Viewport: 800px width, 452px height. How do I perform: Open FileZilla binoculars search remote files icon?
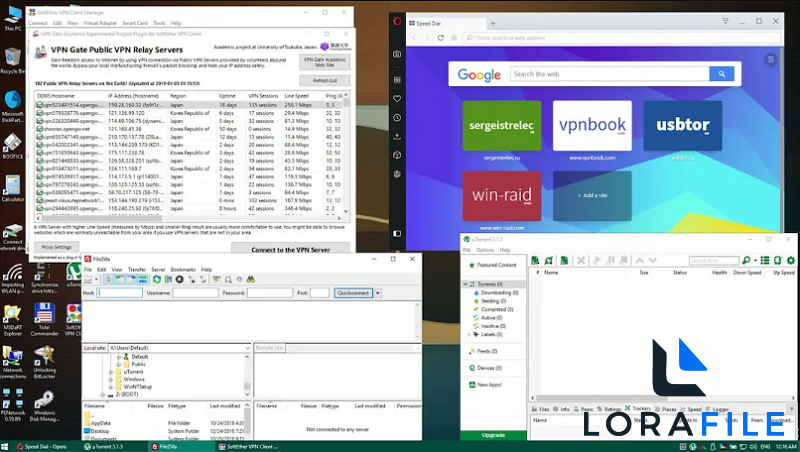pyautogui.click(x=251, y=280)
